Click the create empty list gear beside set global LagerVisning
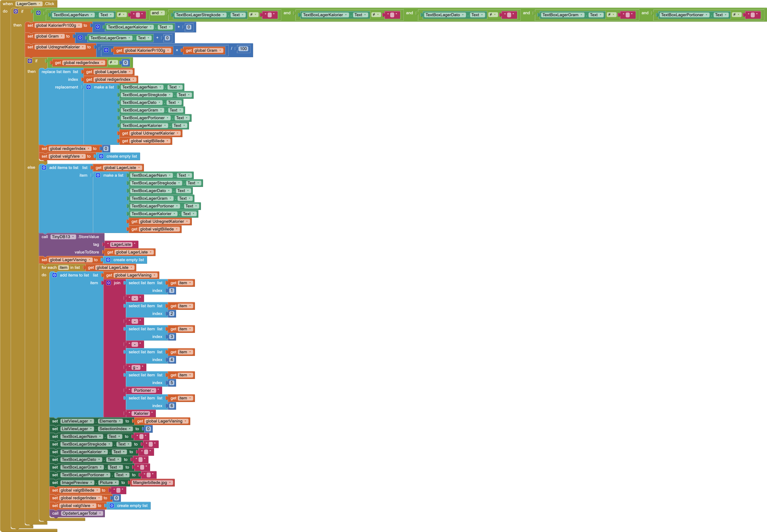The height and width of the screenshot is (532, 767). tap(108, 260)
